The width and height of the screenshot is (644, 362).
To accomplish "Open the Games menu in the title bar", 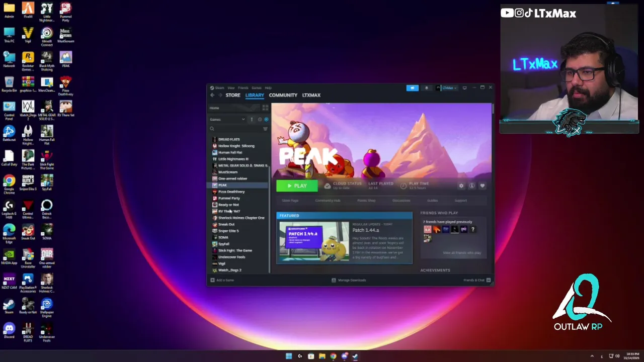I will click(257, 88).
